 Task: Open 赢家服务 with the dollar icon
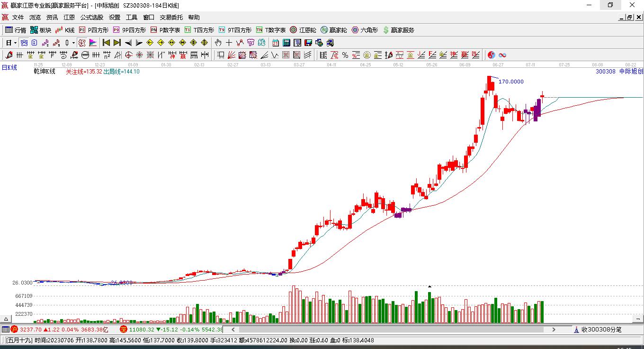[x=398, y=30]
